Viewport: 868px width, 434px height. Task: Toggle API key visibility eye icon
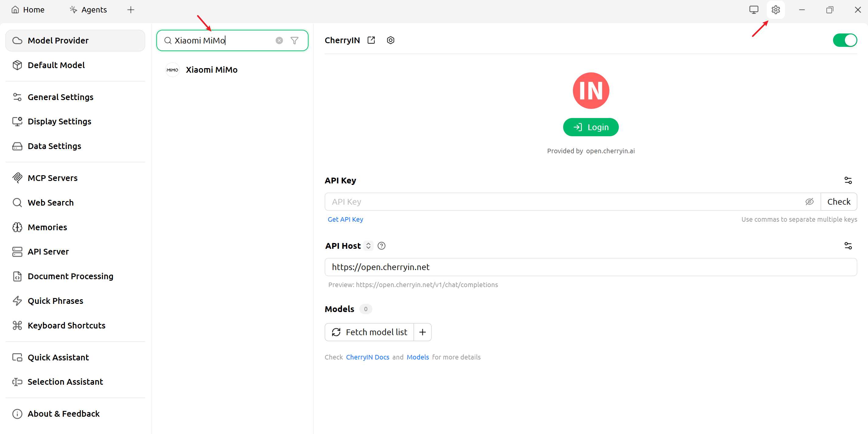coord(809,202)
